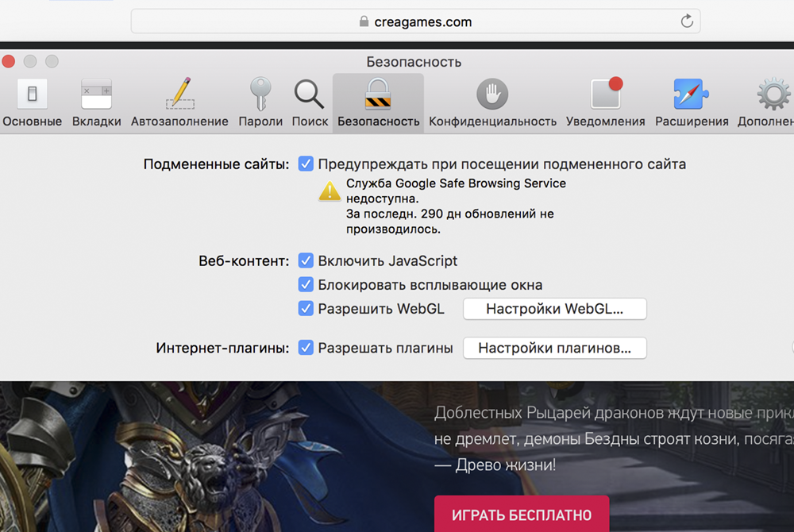This screenshot has width=794, height=532.
Task: Open the Пароли key icon pane
Action: tap(260, 94)
